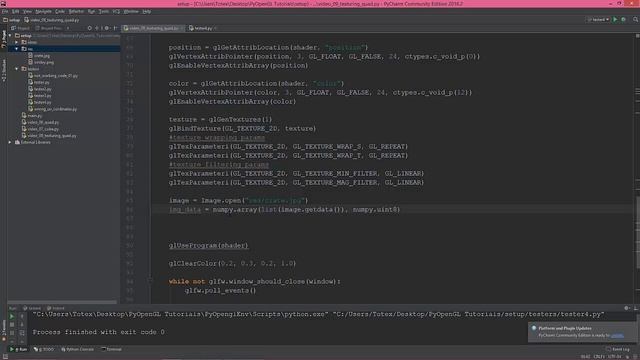Viewport: 640px width, 360px height.
Task: Open the Refactor menu
Action: pos(76,11)
